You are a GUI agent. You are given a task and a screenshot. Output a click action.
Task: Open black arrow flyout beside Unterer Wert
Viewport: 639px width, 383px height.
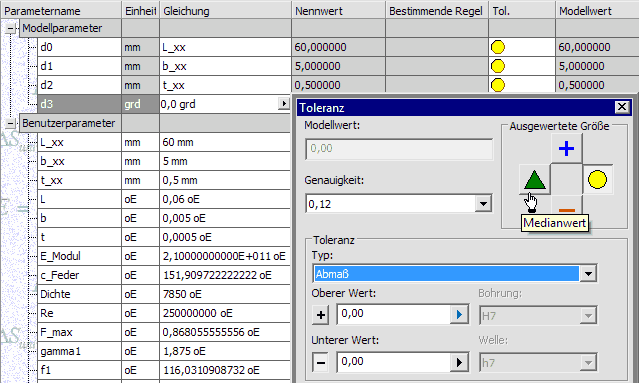pyautogui.click(x=459, y=362)
